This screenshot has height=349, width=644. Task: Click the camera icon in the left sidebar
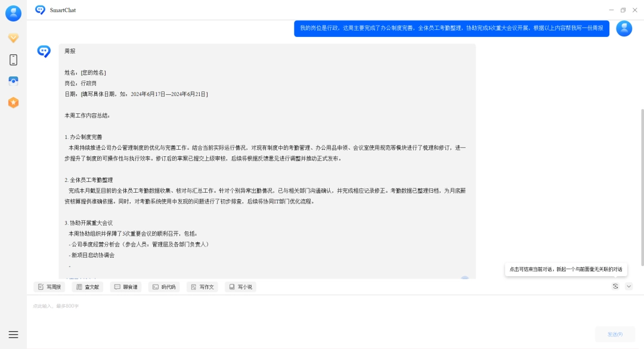[13, 81]
